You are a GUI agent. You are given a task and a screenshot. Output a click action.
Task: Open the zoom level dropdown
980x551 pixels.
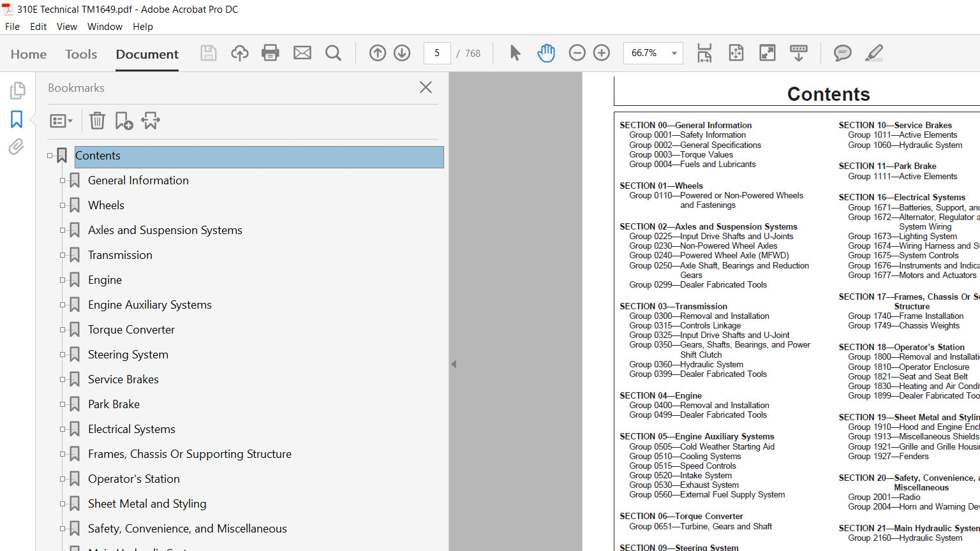[x=674, y=53]
